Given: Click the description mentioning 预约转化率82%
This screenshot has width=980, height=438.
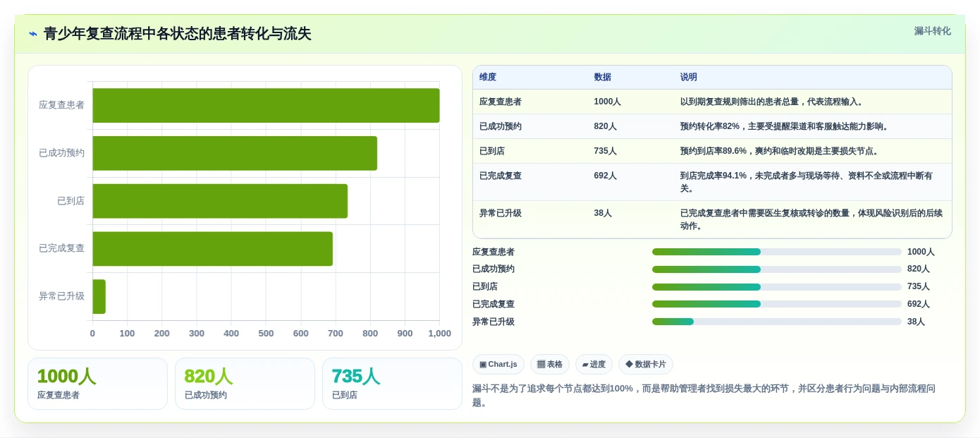Looking at the screenshot, I should 785,126.
